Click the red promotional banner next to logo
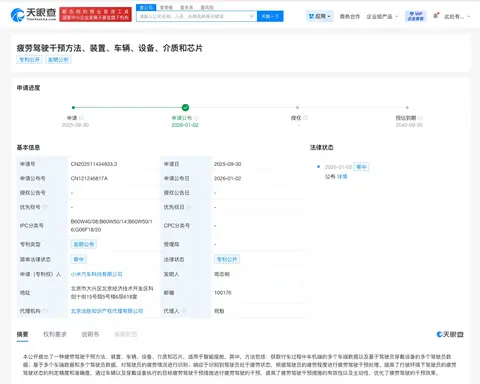This screenshot has height=384, width=480. pos(95,14)
